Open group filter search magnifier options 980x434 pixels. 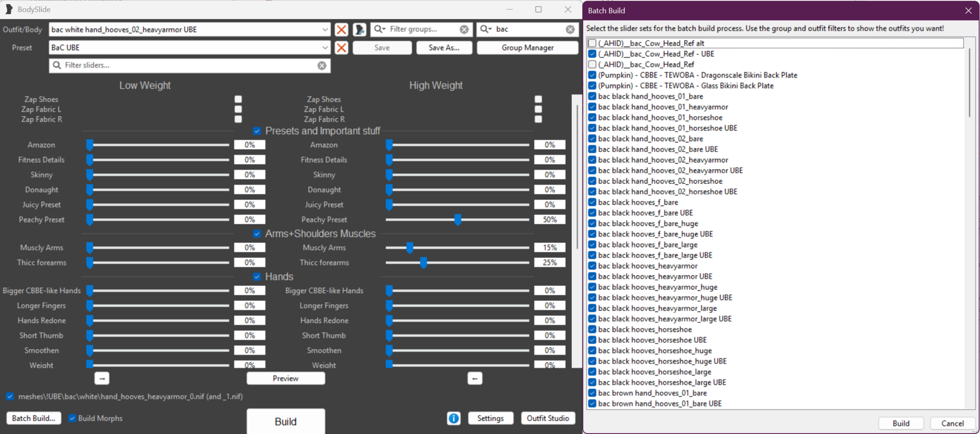click(380, 29)
